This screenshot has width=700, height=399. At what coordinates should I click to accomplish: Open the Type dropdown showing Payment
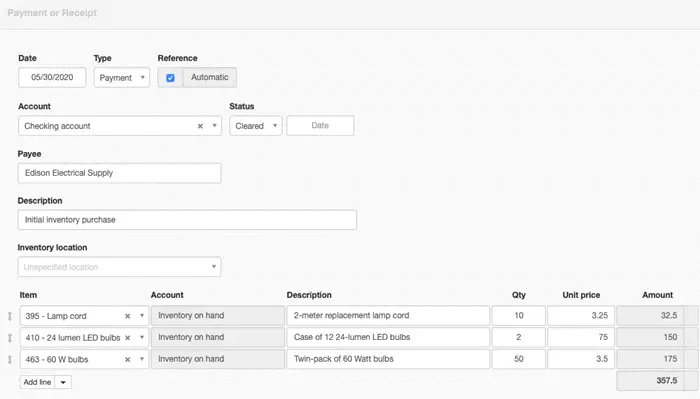pos(121,78)
